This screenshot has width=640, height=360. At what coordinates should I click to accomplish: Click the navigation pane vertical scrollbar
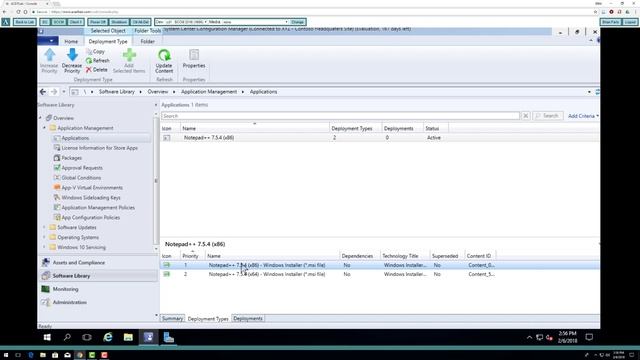[x=156, y=180]
